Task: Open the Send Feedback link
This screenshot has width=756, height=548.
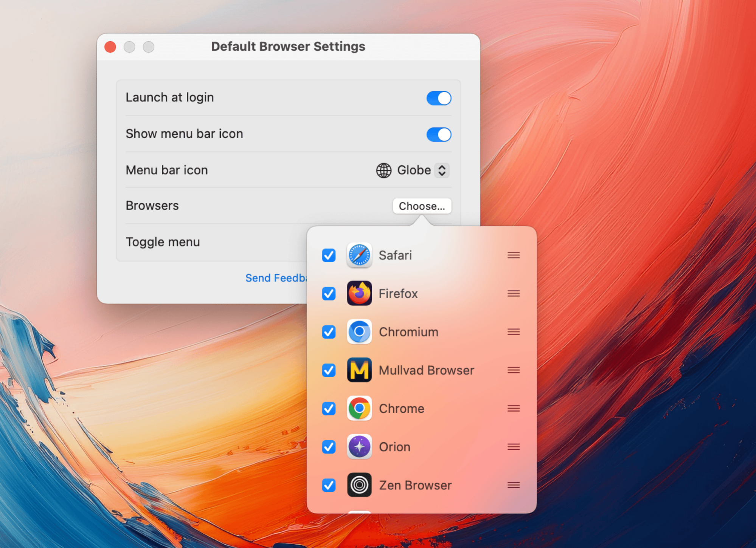Action: [x=276, y=278]
